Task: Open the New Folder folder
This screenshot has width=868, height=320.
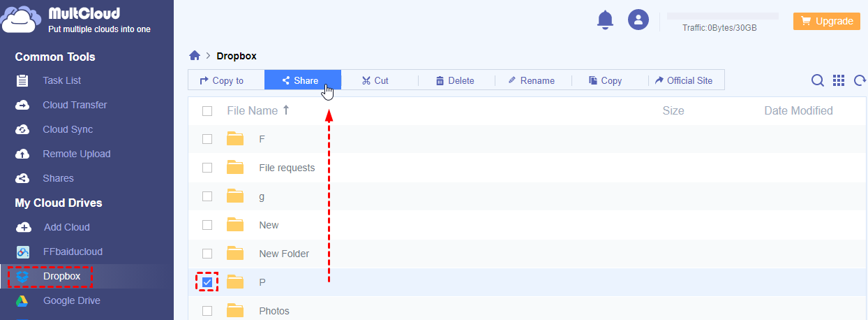Action: (283, 254)
